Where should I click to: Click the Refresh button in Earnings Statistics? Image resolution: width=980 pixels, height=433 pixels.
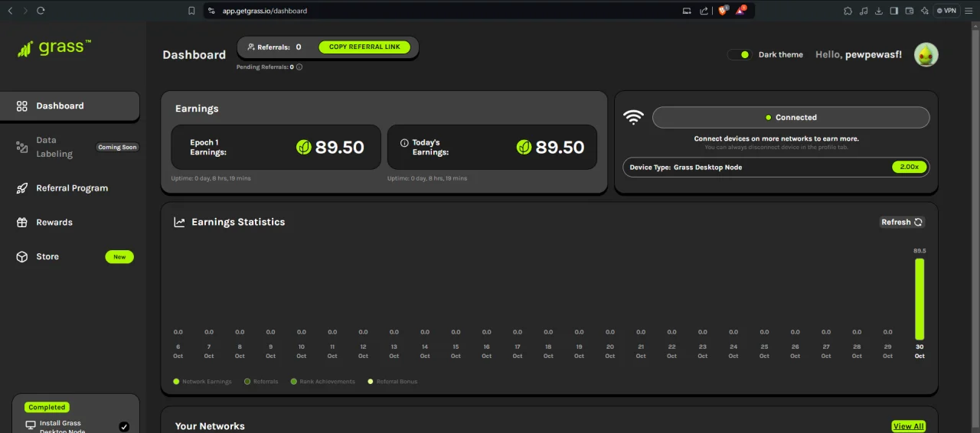click(902, 222)
